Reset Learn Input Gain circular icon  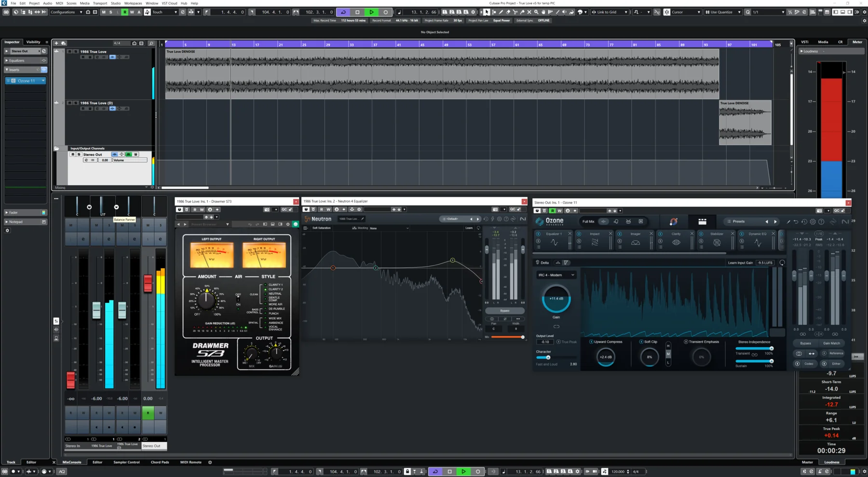[782, 263]
